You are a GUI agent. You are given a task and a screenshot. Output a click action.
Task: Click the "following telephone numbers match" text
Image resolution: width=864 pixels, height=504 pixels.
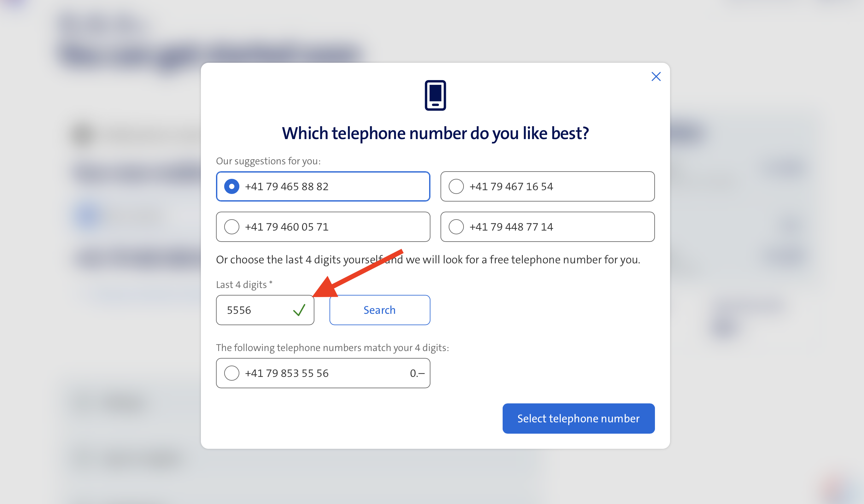tap(332, 348)
